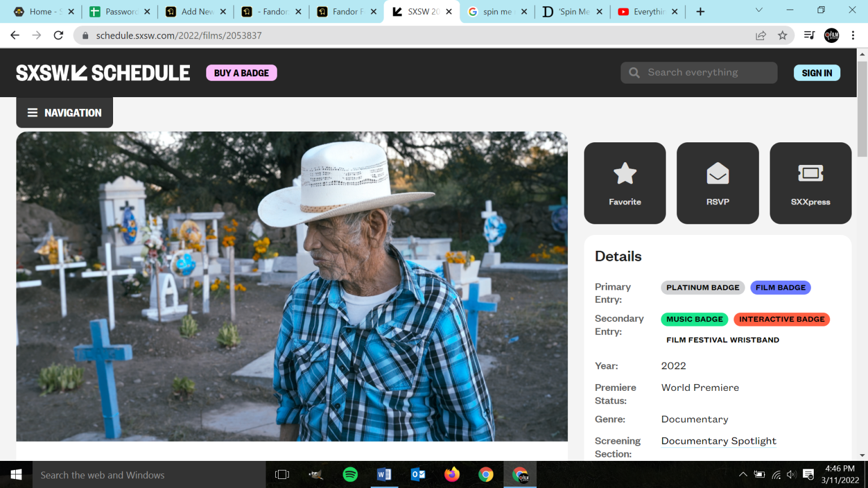Click the SXSW Schedule logo
This screenshot has width=868, height=488.
pyautogui.click(x=103, y=73)
